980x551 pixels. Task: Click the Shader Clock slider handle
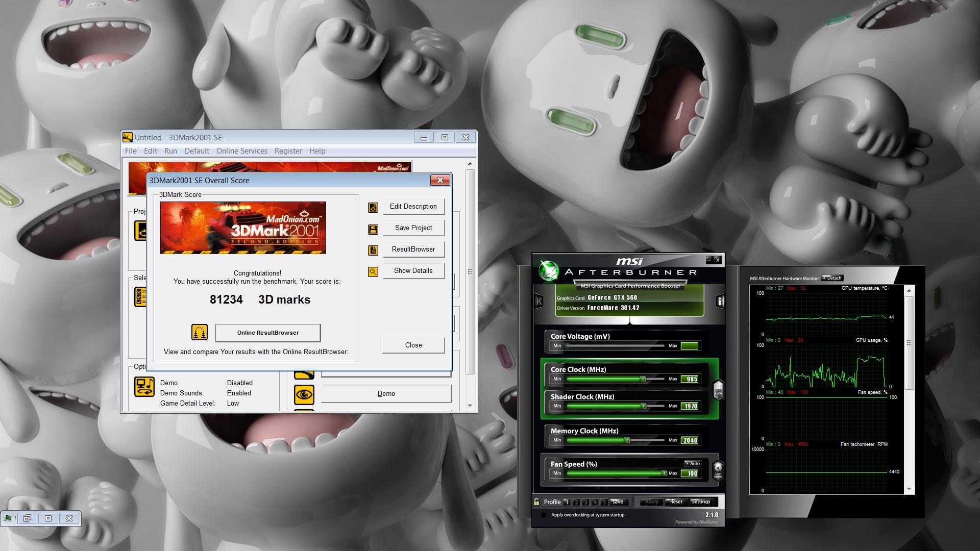tap(644, 406)
